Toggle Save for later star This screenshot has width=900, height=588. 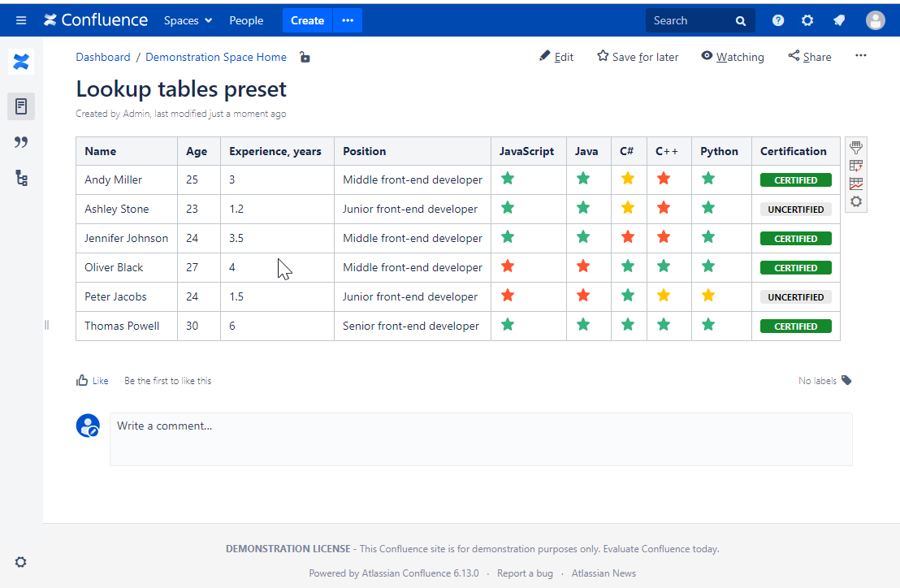click(638, 57)
